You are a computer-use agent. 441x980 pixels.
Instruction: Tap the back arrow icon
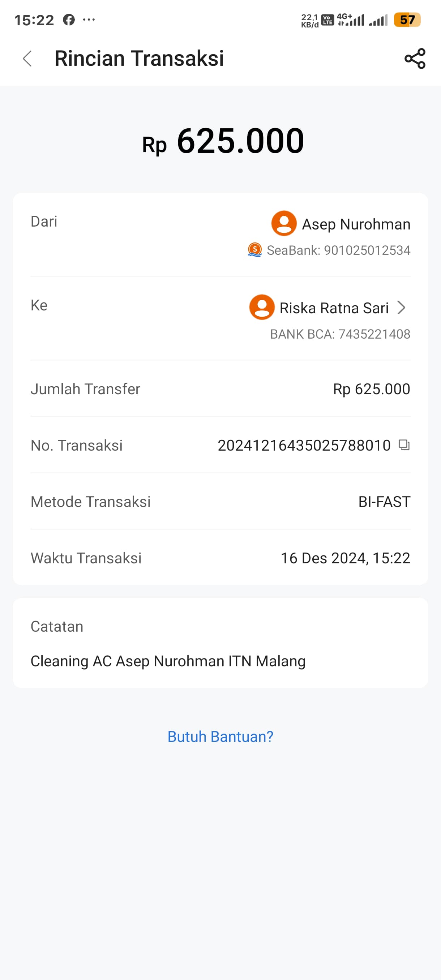(x=27, y=59)
